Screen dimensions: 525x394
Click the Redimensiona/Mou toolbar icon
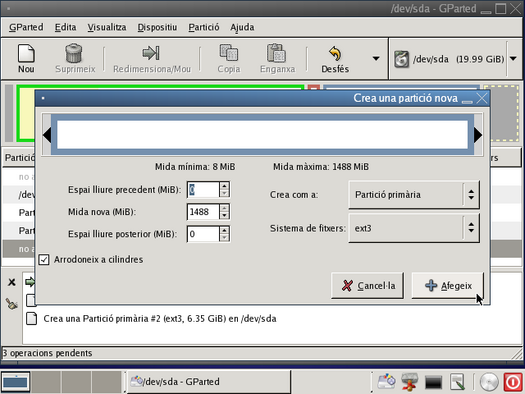(151, 53)
